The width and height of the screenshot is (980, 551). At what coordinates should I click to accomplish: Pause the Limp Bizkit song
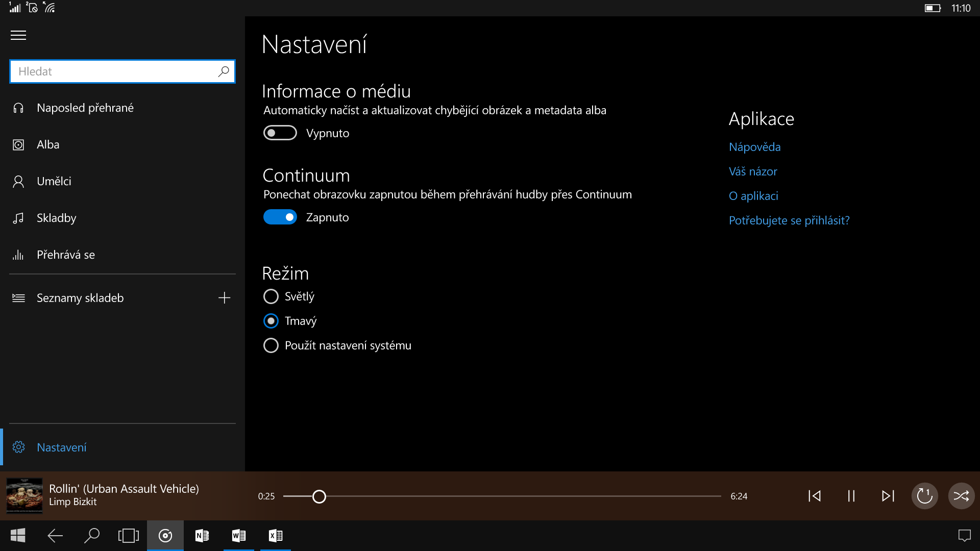pos(850,495)
